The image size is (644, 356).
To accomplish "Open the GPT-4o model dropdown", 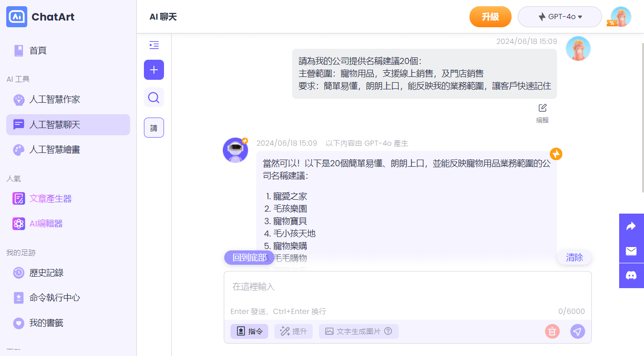I will [x=560, y=17].
